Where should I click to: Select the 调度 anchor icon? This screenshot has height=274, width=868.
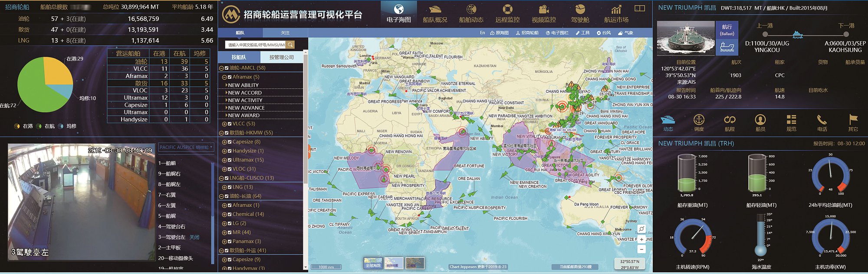[x=699, y=123]
